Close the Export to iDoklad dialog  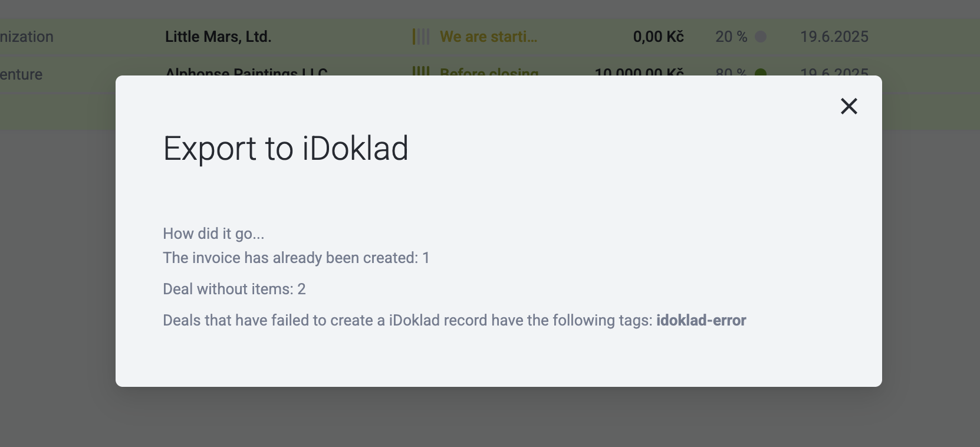point(849,106)
